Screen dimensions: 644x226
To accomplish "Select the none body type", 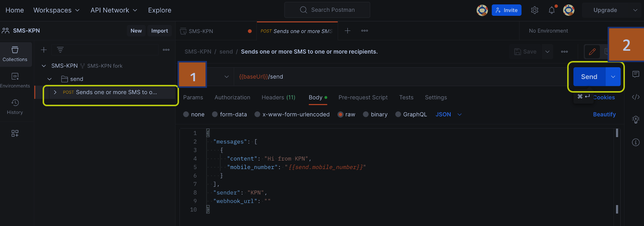I will pyautogui.click(x=186, y=114).
